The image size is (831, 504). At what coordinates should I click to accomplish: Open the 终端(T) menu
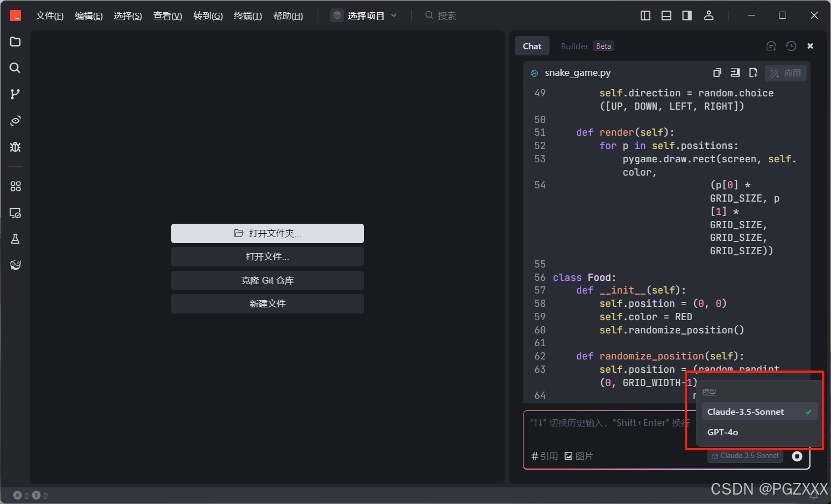click(248, 16)
